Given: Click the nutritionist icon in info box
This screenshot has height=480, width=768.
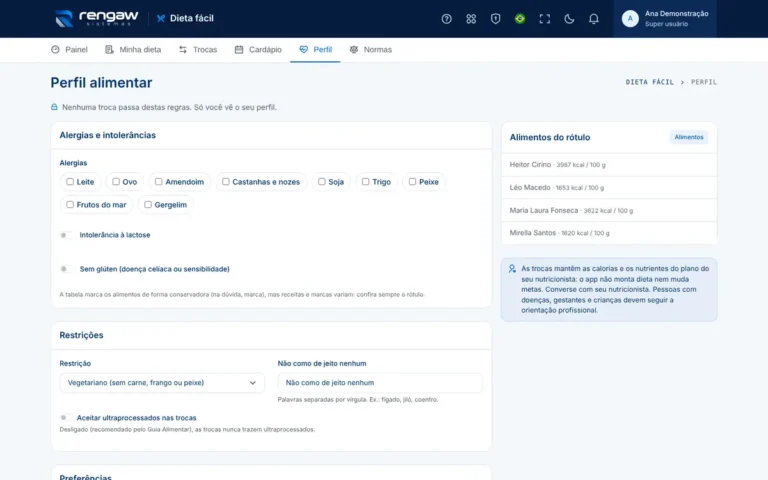Looking at the screenshot, I should [512, 269].
